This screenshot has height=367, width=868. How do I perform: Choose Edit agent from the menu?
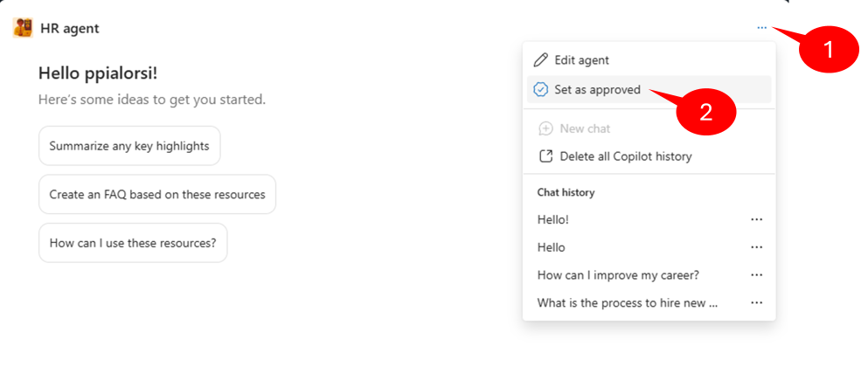(x=649, y=60)
